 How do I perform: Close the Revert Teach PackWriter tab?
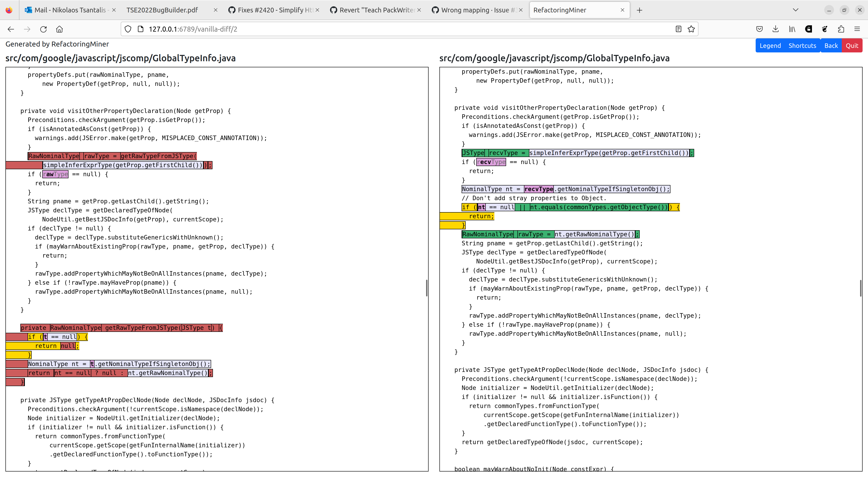tap(419, 10)
